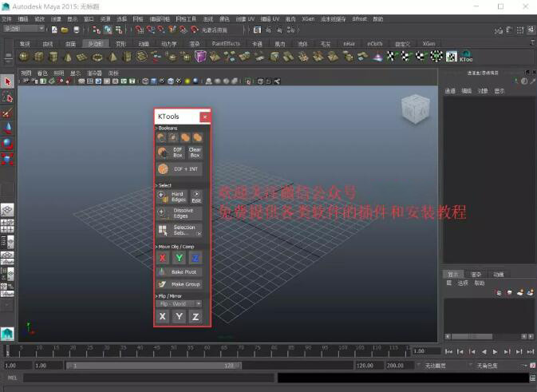Click the DIF Box button
Viewport: 537px width, 392px height.
click(171, 152)
